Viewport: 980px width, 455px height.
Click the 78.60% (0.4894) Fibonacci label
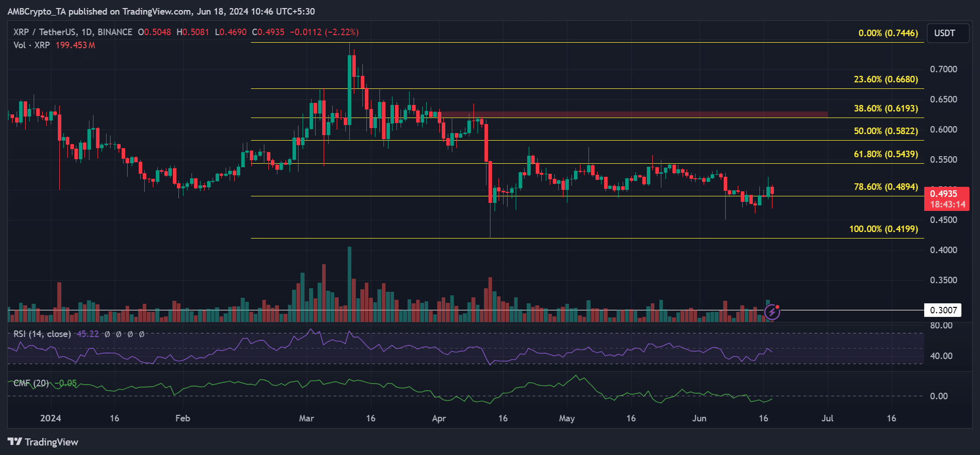coord(886,187)
